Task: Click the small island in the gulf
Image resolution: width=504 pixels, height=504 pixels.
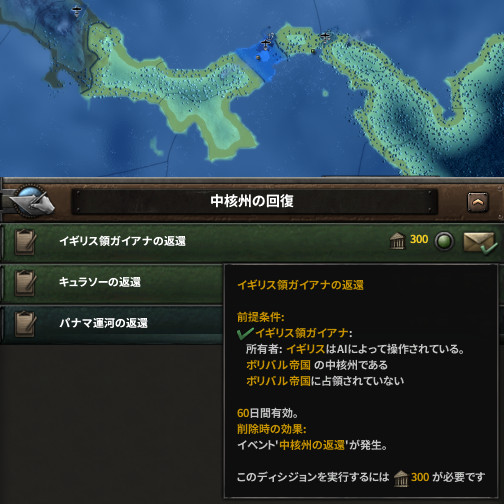Action: coord(325,92)
